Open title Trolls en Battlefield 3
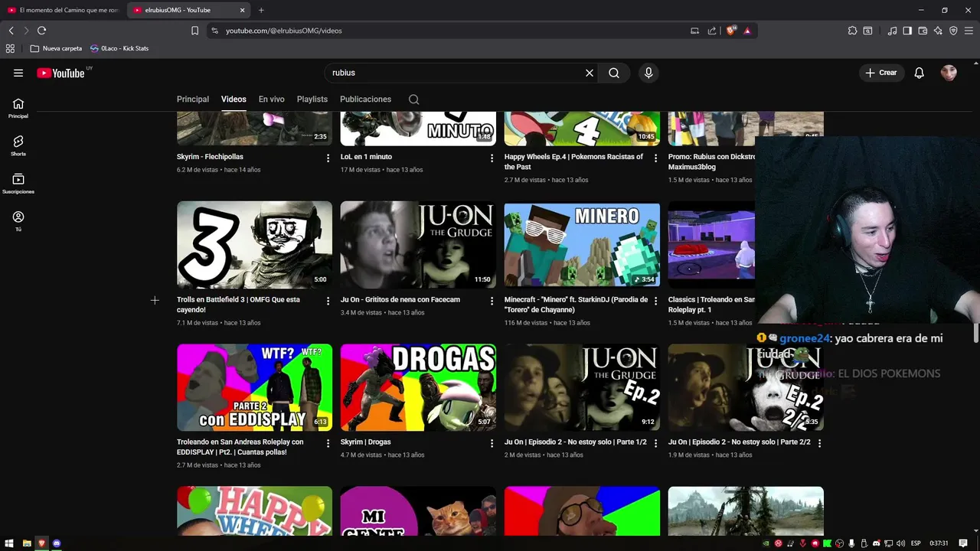This screenshot has width=980, height=551. click(238, 305)
